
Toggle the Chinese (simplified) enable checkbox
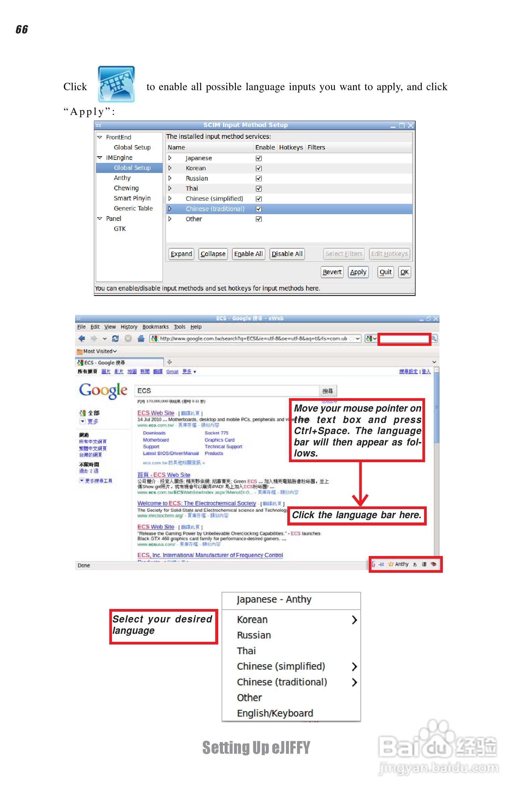[258, 199]
